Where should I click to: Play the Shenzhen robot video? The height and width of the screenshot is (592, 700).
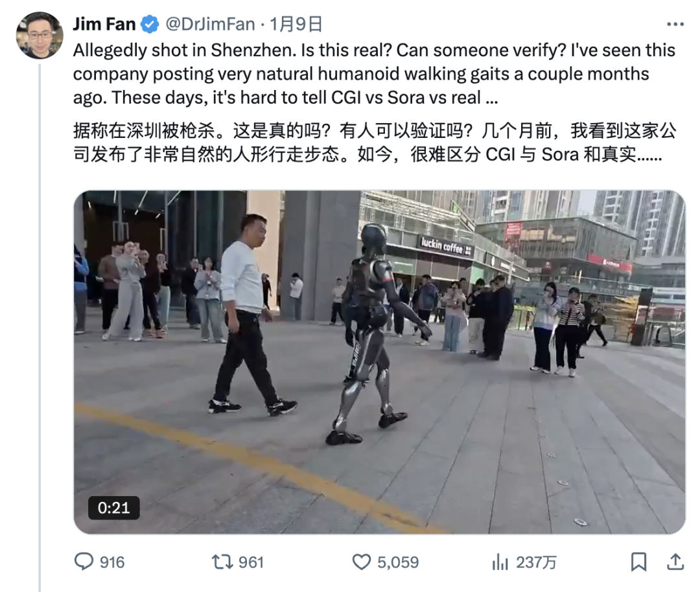point(379,362)
